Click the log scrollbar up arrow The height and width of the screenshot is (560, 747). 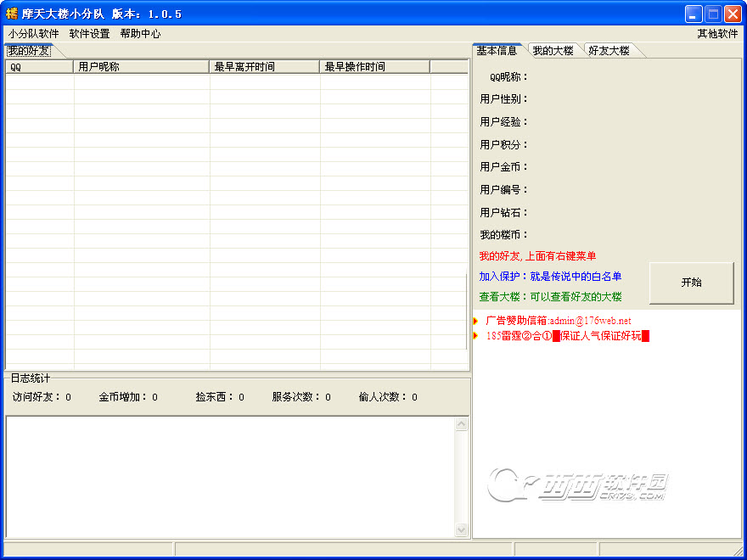[x=462, y=423]
